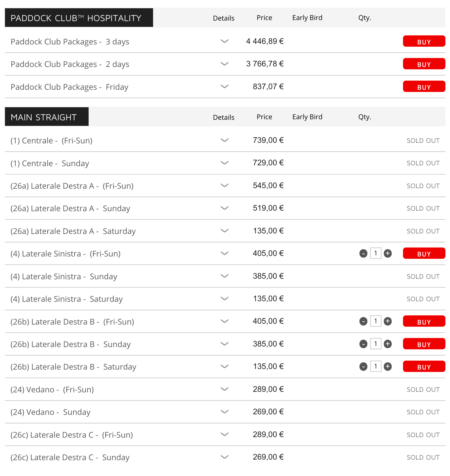Expand details for Paddock Club 3 days
Image resolution: width=450 pixels, height=476 pixels.
click(224, 41)
